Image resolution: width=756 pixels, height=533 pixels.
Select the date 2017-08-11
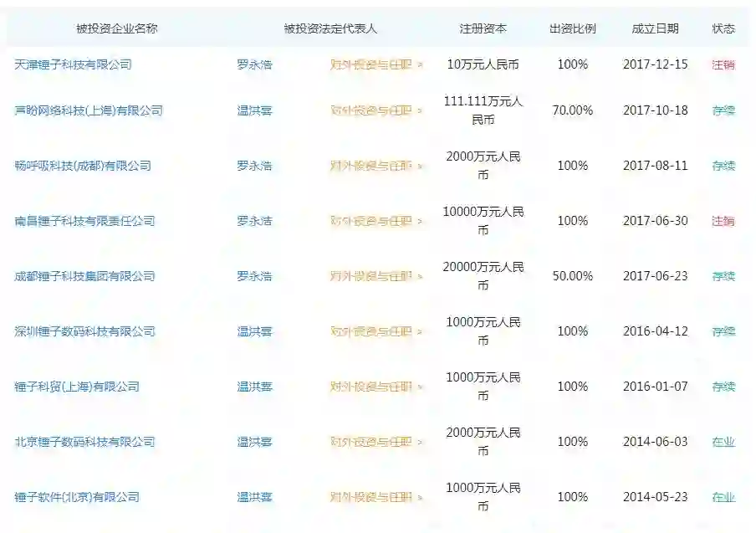coord(656,166)
